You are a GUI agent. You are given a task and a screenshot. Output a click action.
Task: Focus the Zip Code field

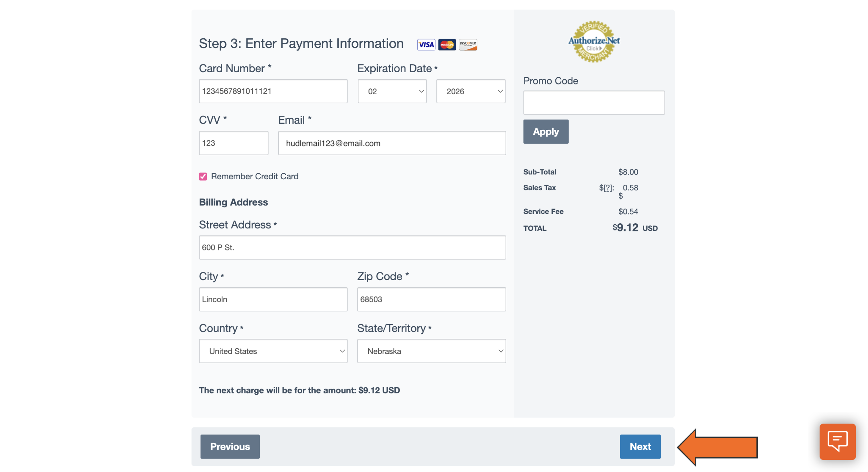[x=431, y=299]
